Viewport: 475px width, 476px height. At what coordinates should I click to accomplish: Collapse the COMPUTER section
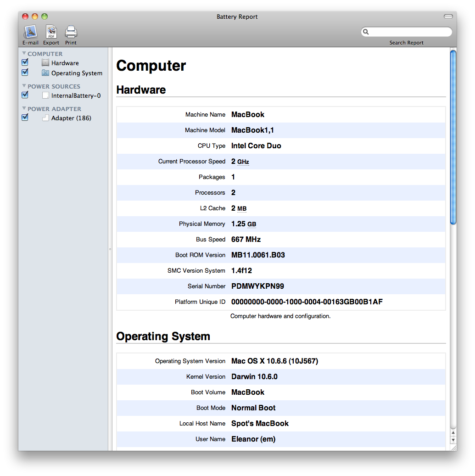(24, 53)
